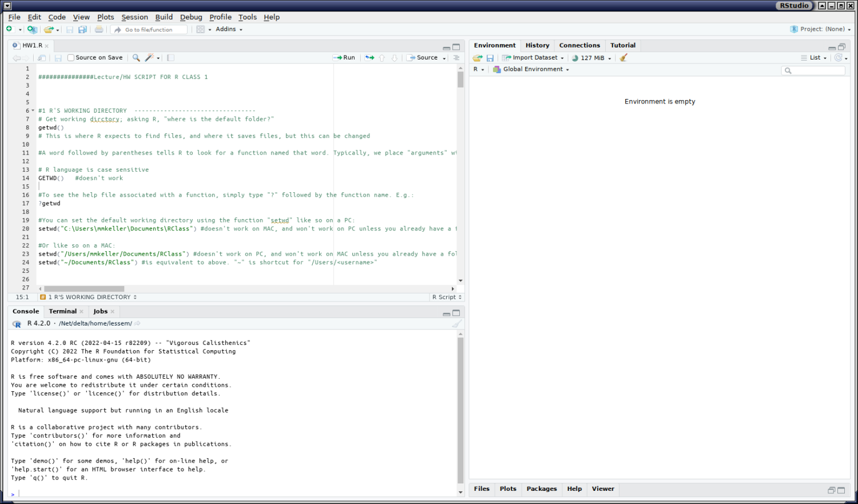Switch to the Jobs tab
Image resolution: width=858 pixels, height=504 pixels.
[101, 311]
